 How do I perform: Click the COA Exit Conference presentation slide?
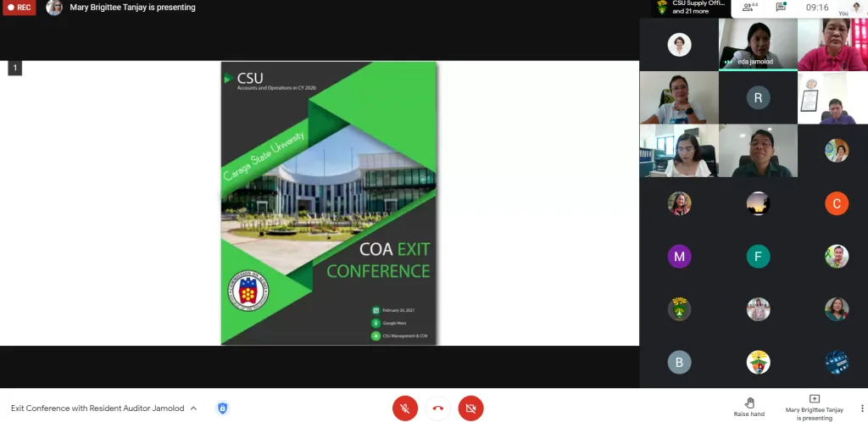(329, 203)
